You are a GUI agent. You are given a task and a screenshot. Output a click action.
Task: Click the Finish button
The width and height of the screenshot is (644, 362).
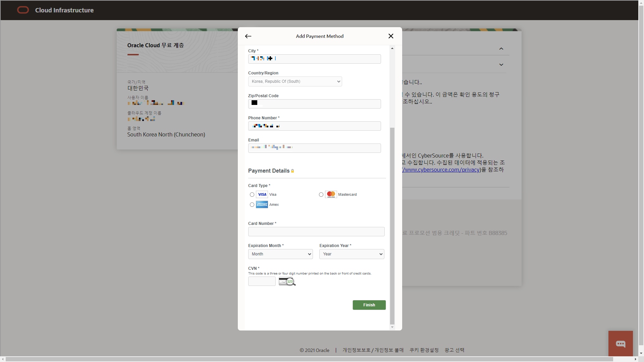click(369, 305)
